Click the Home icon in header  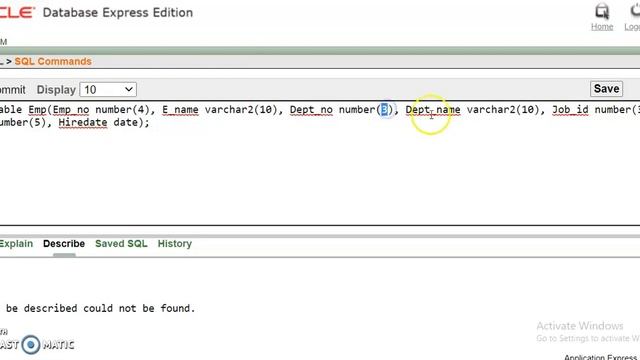[x=602, y=11]
